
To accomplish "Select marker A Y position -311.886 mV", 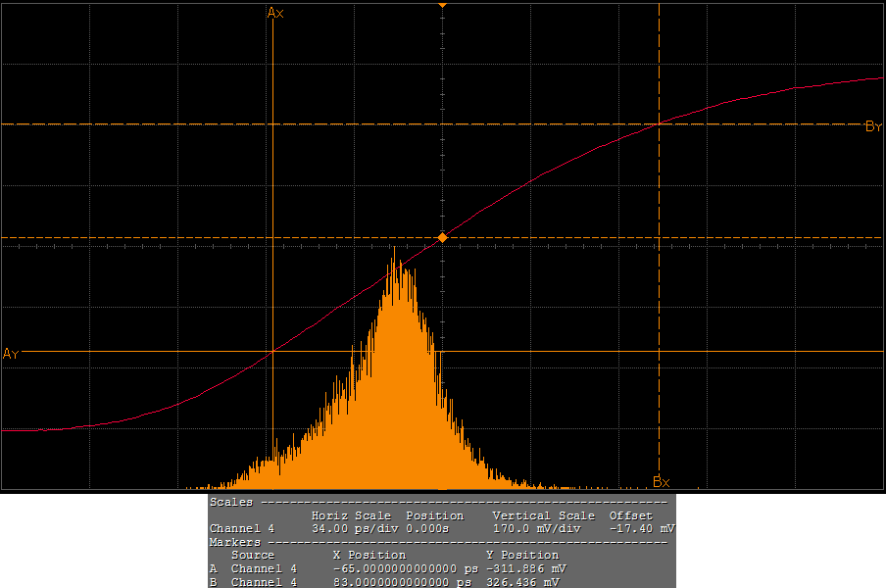I will pyautogui.click(x=525, y=568).
